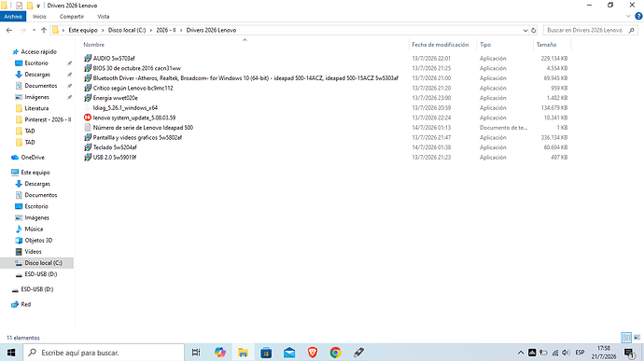Viewport: 644px width, 361px height.
Task: Open the Mail app in taskbar
Action: (x=289, y=353)
